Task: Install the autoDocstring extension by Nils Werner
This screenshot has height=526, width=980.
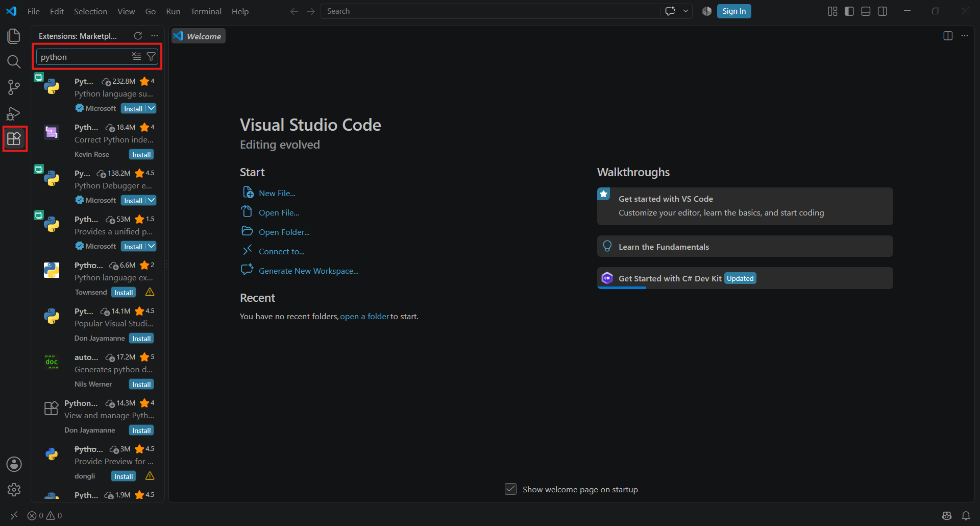Action: (x=141, y=385)
